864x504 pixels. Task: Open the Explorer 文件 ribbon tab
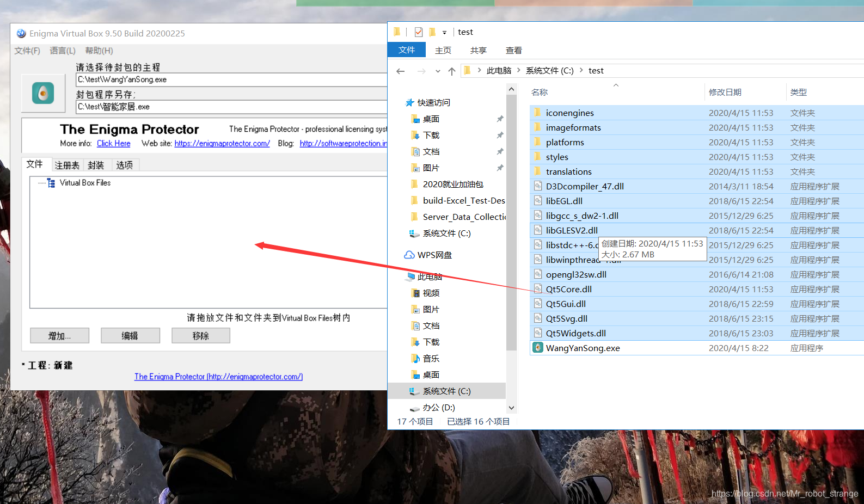(407, 50)
